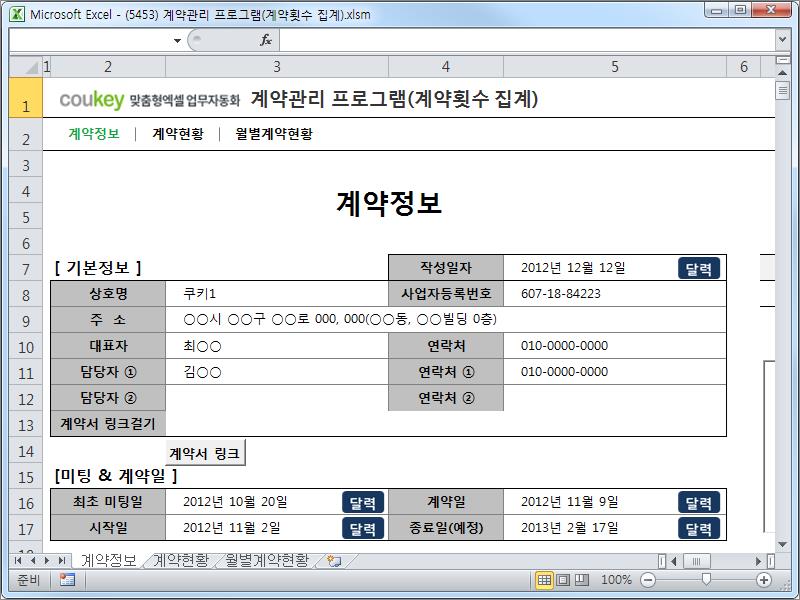This screenshot has height=600, width=800.
Task: Click 달력 button beside 작성일자
Action: (698, 268)
